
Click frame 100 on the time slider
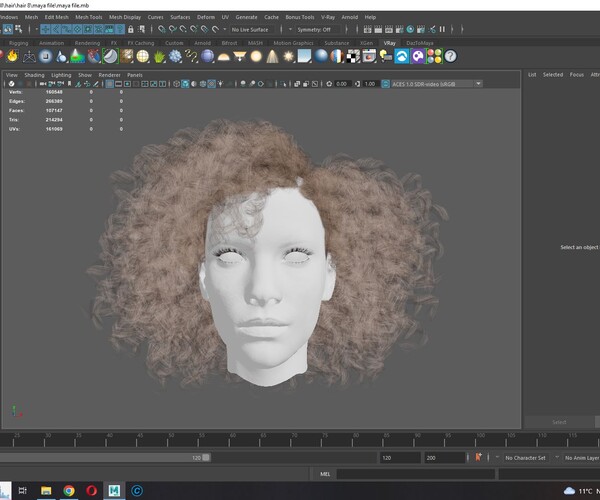pyautogui.click(x=476, y=440)
